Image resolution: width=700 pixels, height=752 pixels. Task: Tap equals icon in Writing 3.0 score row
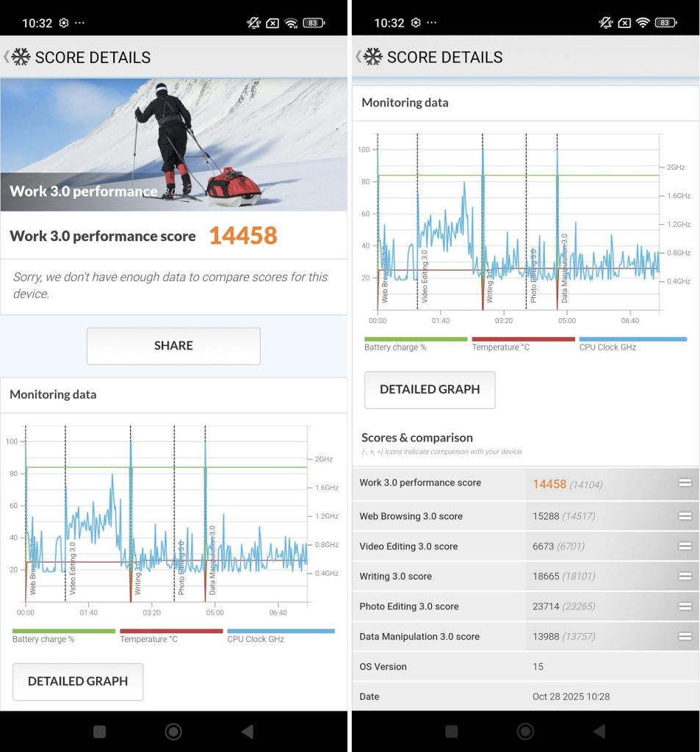(x=685, y=576)
